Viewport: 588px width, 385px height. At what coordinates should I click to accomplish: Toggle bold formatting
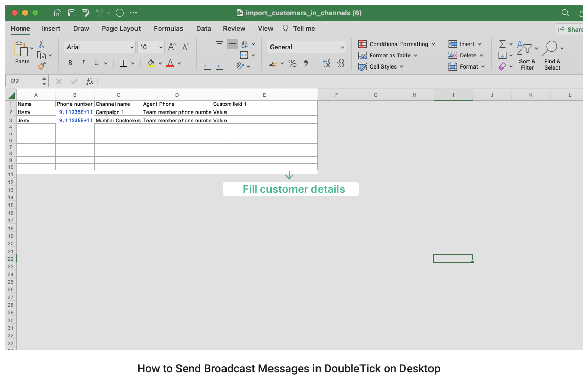coord(70,63)
